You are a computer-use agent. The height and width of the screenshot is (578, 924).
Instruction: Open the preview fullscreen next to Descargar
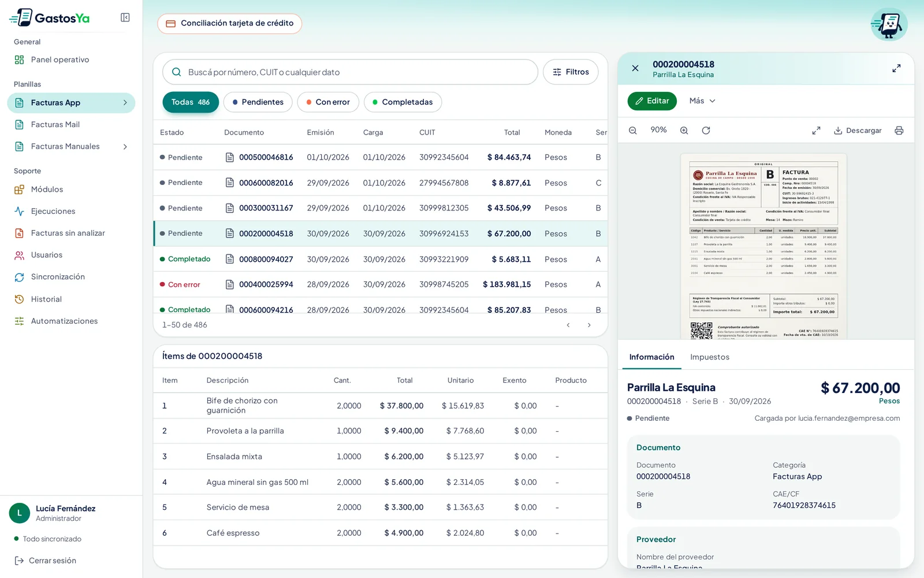tap(816, 131)
